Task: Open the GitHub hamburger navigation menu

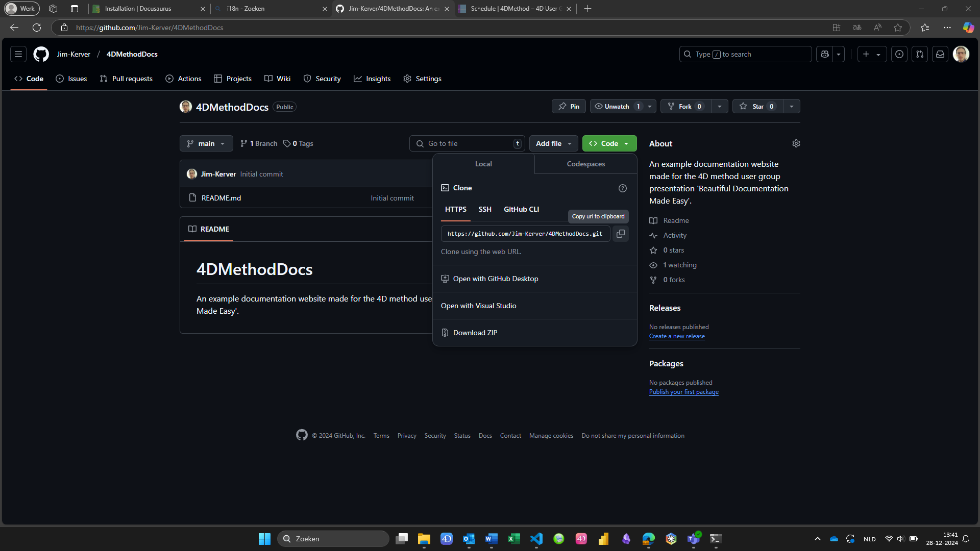Action: point(18,54)
